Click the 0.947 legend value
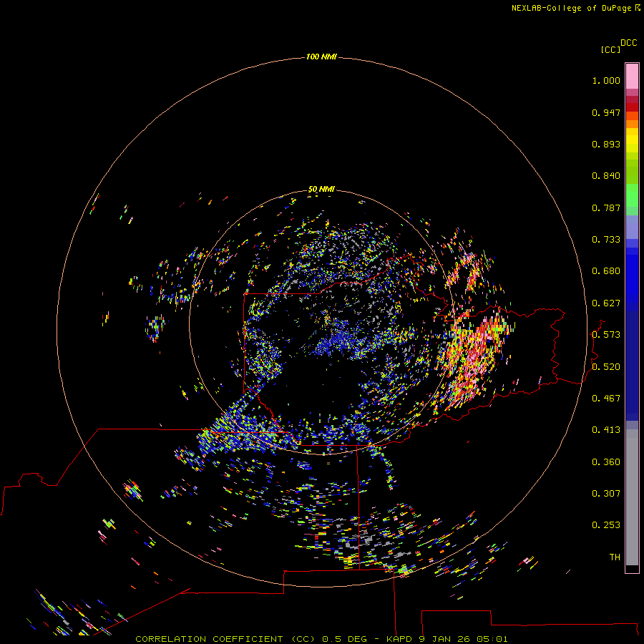This screenshot has height=644, width=644. click(x=606, y=112)
